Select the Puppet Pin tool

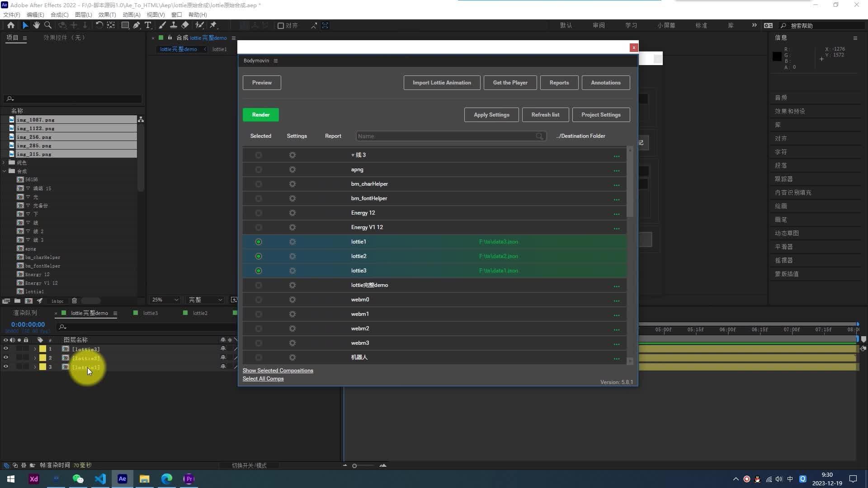213,25
